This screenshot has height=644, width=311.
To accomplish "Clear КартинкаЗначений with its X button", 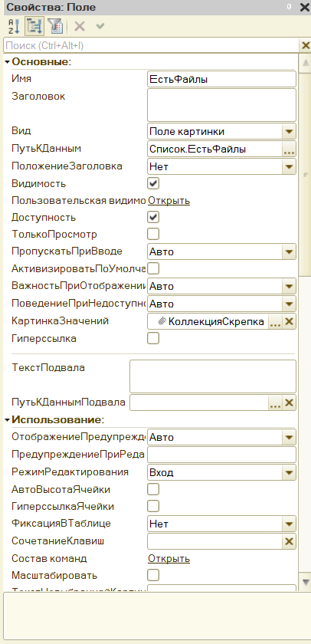I will [x=289, y=322].
